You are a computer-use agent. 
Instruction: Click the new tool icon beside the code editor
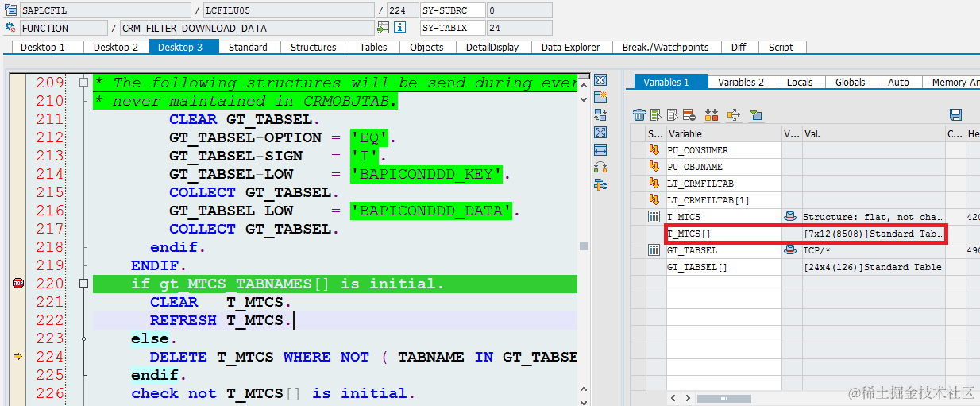600,98
